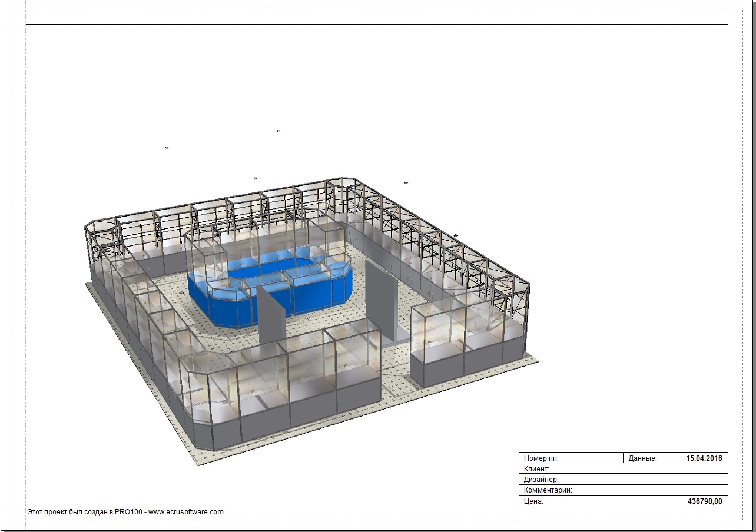
Task: Select the "Данные:" label in title block
Action: [x=642, y=458]
